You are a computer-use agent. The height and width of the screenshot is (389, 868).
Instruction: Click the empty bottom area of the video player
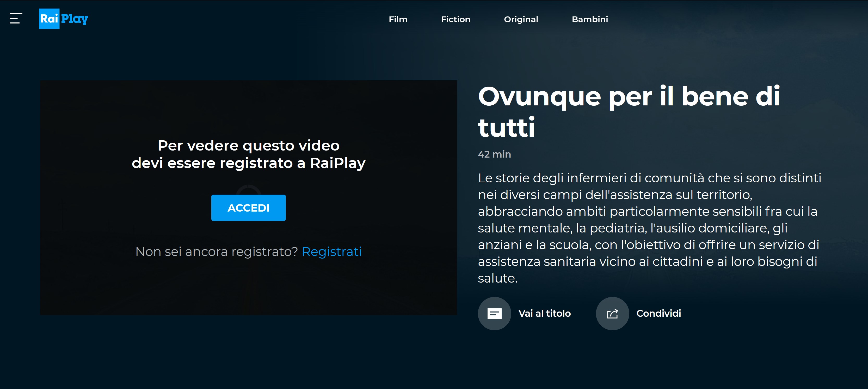click(x=249, y=290)
